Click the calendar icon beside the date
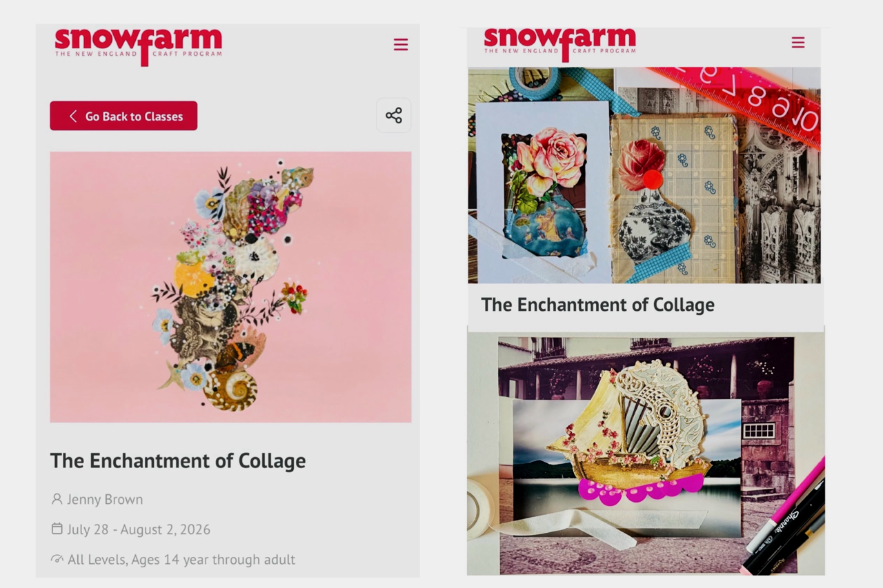The height and width of the screenshot is (588, 883). pyautogui.click(x=57, y=529)
